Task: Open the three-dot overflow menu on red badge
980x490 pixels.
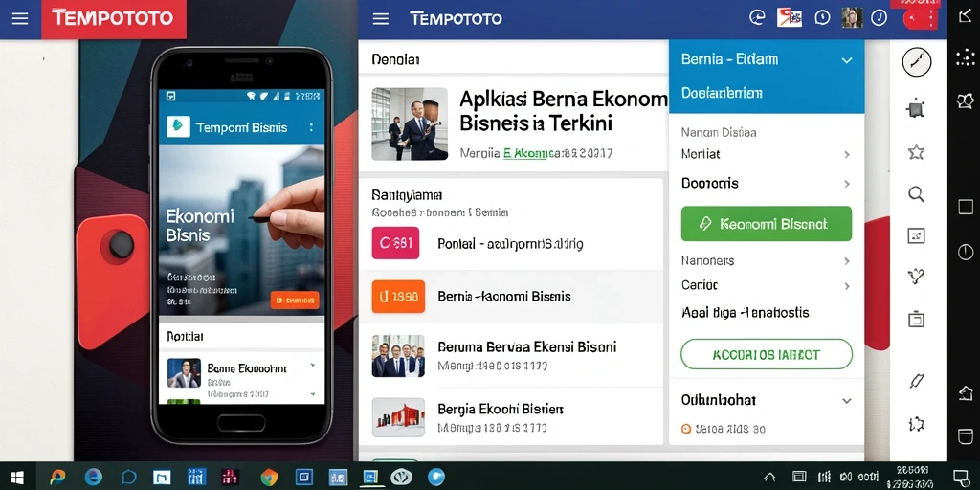Action: click(931, 19)
